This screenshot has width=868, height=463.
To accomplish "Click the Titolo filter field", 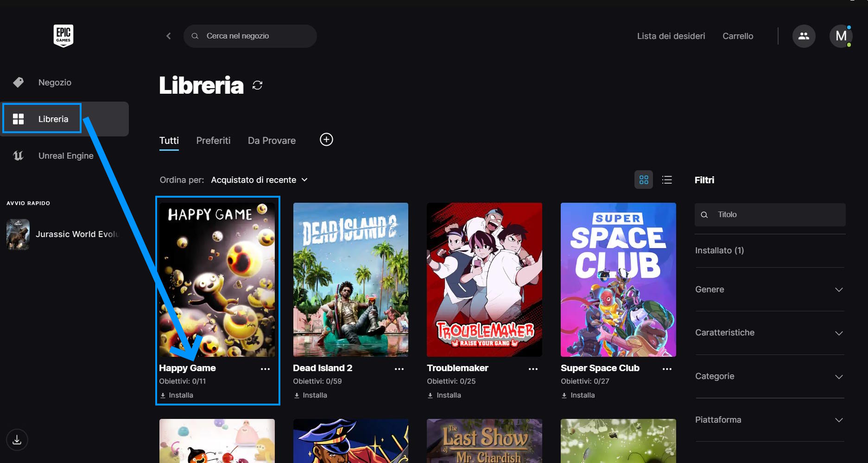I will coord(770,215).
